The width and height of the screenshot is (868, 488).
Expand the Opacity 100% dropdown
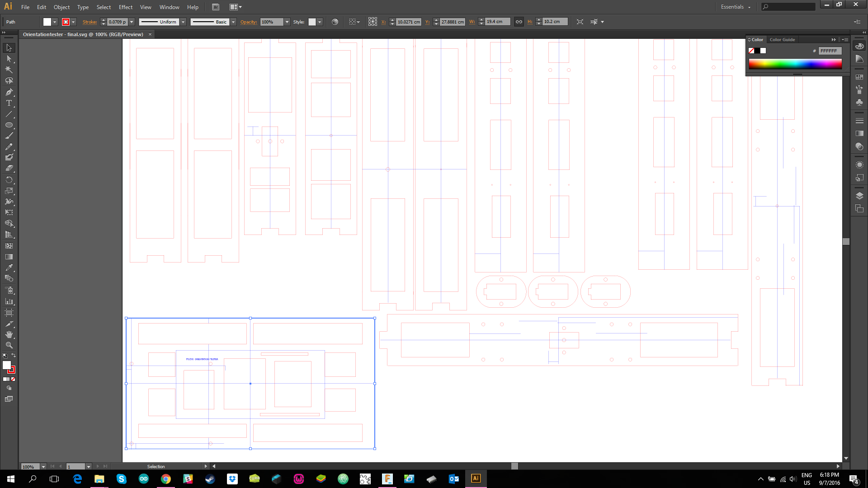pyautogui.click(x=287, y=22)
